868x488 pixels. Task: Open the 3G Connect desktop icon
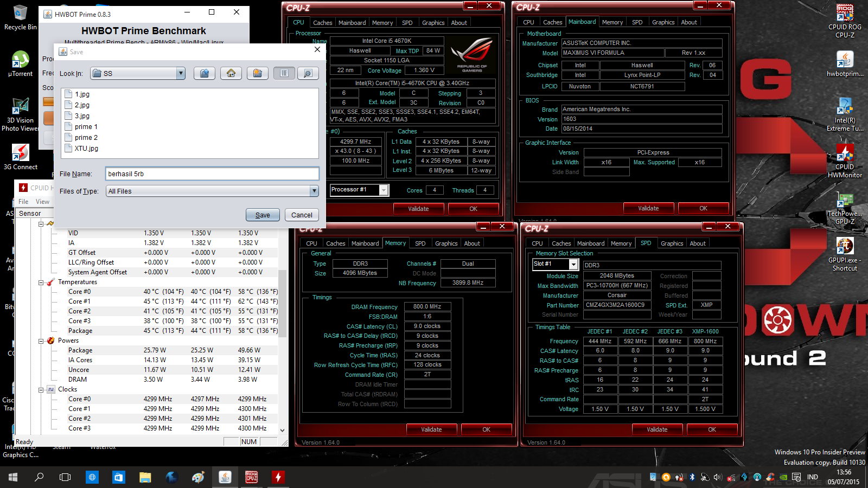[20, 157]
